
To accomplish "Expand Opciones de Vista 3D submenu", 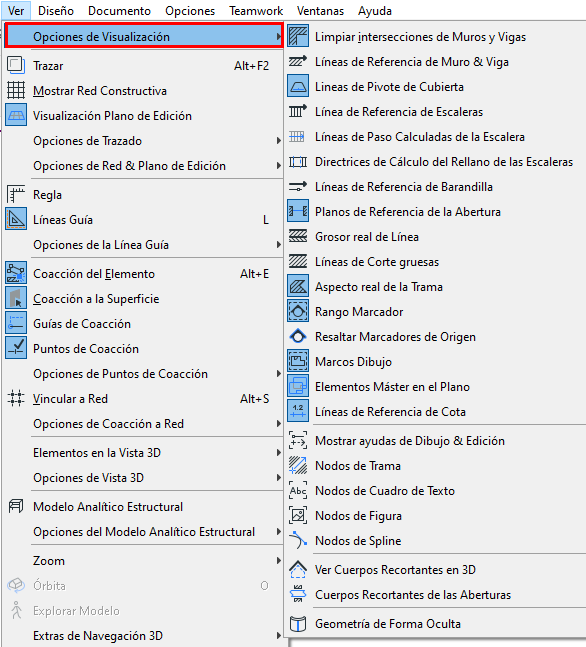I will click(x=143, y=477).
